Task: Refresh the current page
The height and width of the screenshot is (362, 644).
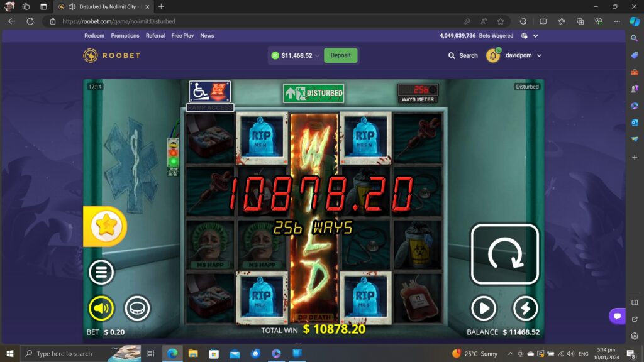Action: [30, 21]
